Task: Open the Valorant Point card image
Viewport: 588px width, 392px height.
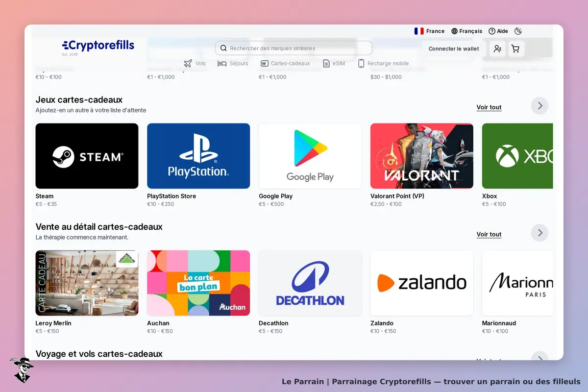Action: click(422, 156)
